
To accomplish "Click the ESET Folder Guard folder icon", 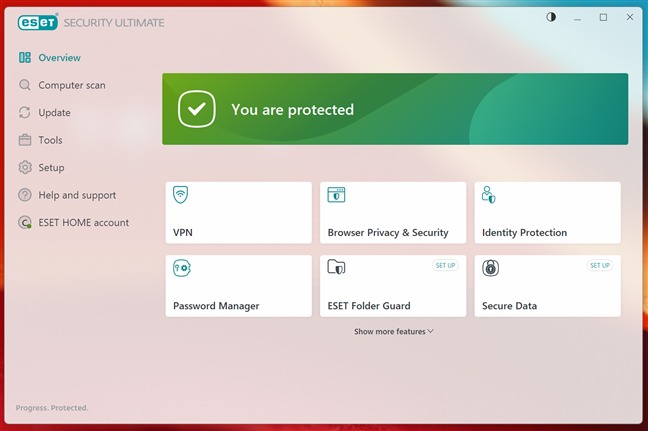I will 336,267.
